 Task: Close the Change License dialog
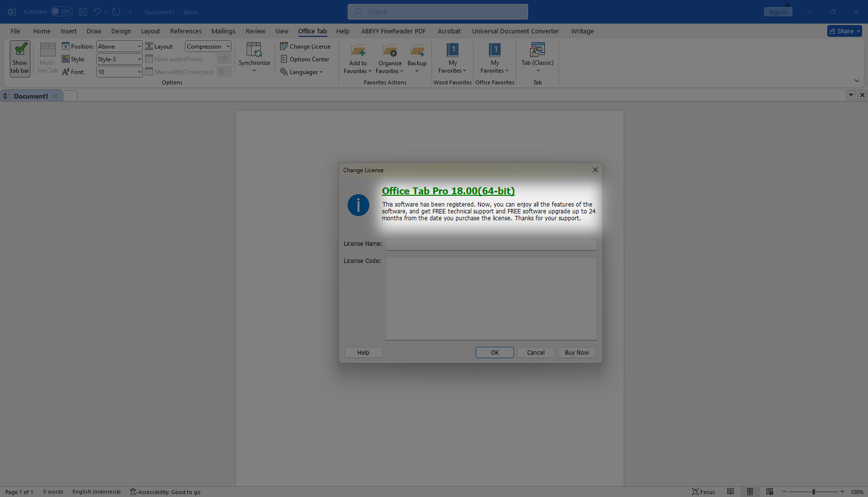[x=595, y=170]
